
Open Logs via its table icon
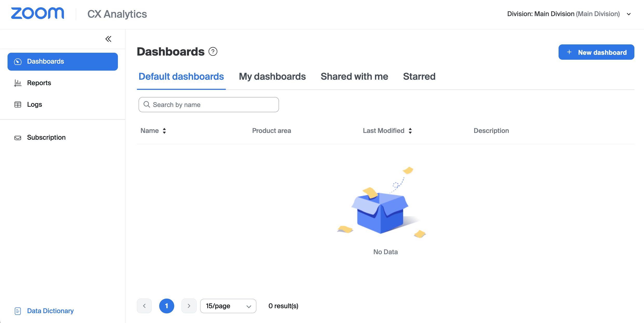click(17, 104)
